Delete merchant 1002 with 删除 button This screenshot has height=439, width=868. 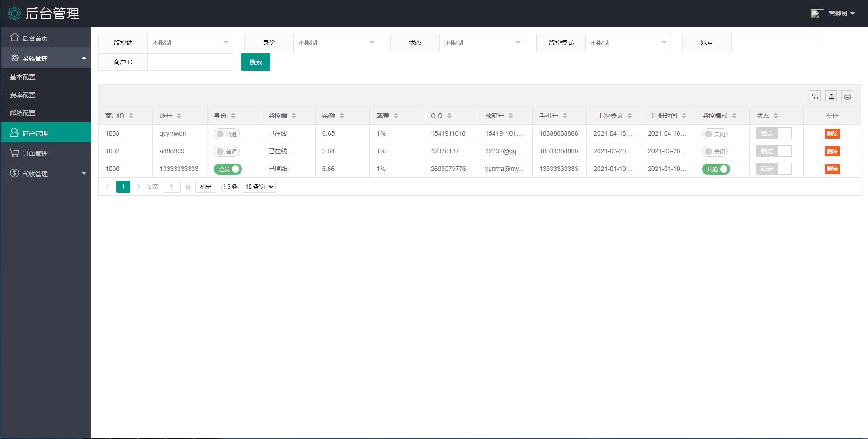coord(832,151)
